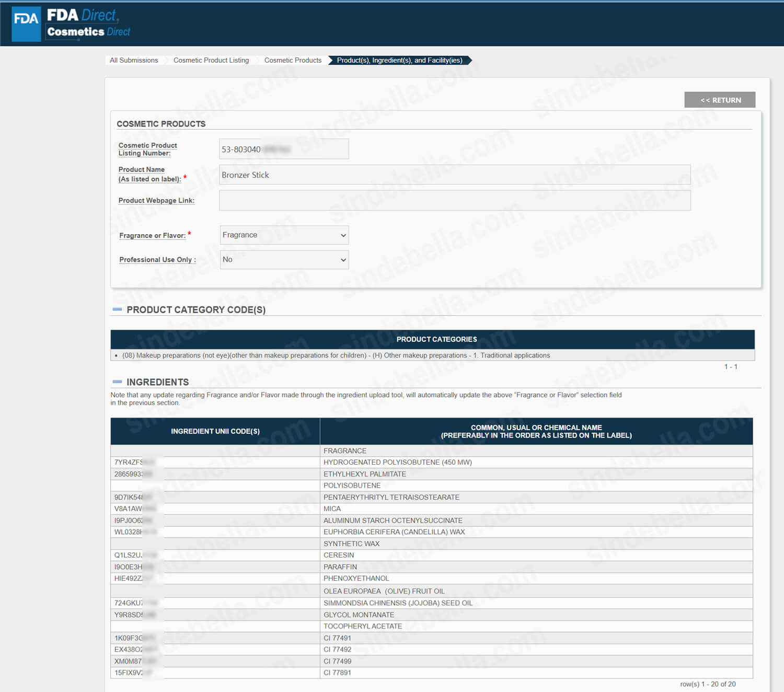Navigate to Cosmetic Products breadcrumb

point(293,60)
